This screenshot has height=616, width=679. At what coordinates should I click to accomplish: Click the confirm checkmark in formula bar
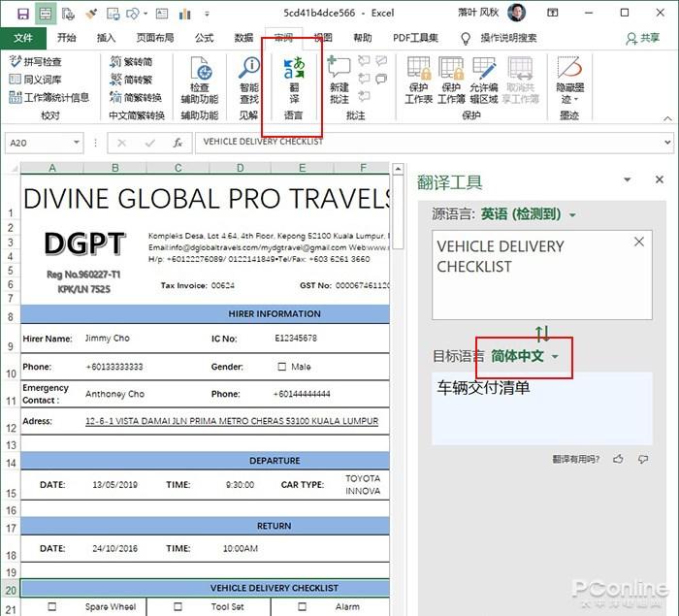coord(150,143)
